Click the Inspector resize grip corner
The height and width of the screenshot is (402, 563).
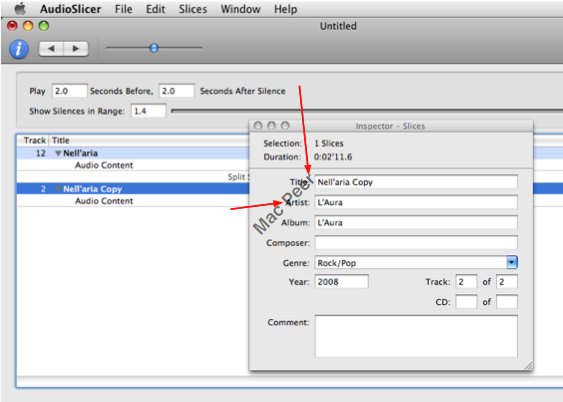click(x=528, y=366)
